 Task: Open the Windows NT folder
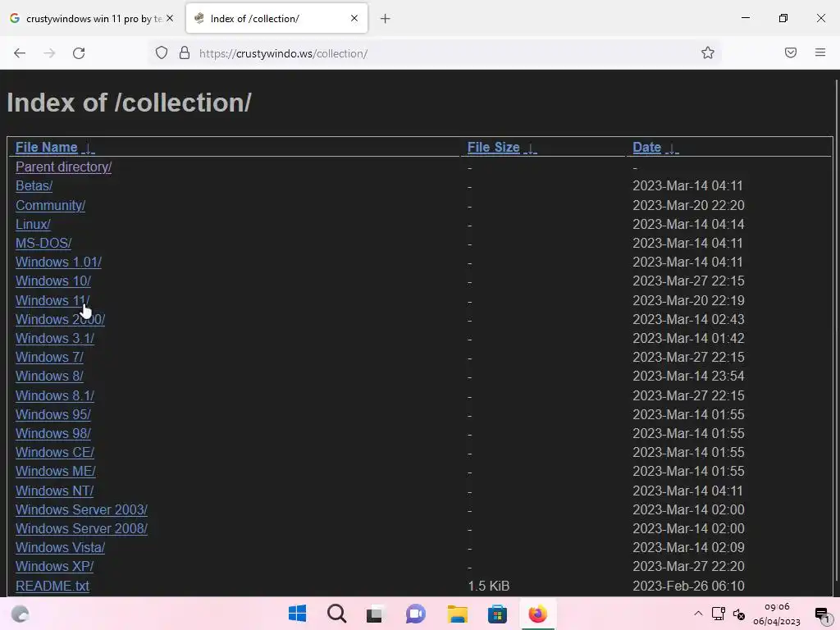point(54,491)
